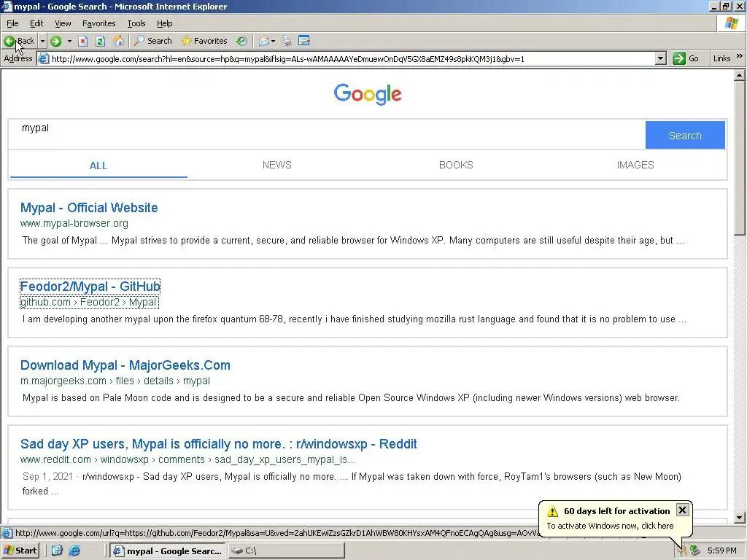This screenshot has width=747, height=560.
Task: Click m.majorgeeks.com › files › details › mypal text
Action: point(115,381)
